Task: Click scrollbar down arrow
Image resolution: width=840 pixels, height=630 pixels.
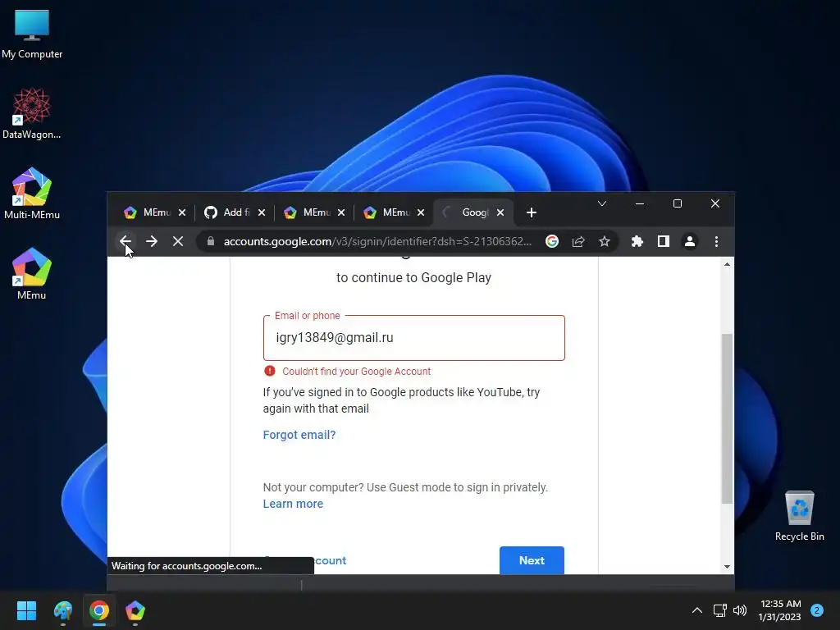Action: pyautogui.click(x=727, y=567)
